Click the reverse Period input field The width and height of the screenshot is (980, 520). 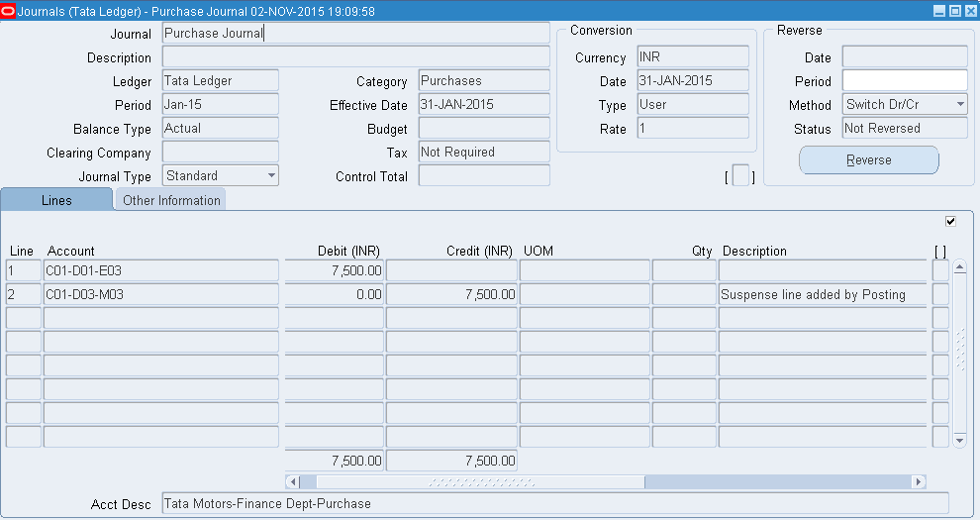point(904,81)
